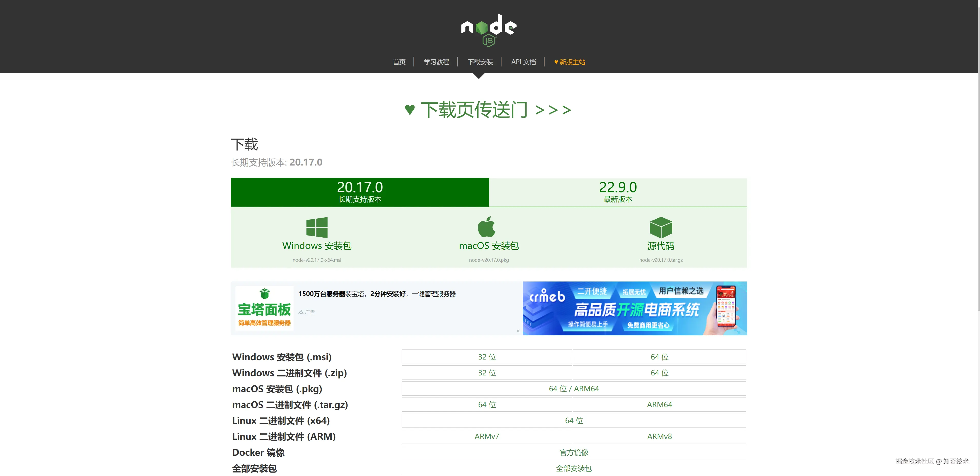Click the Apple macOS installer icon
Screen dimensions: 980x476
(x=487, y=227)
